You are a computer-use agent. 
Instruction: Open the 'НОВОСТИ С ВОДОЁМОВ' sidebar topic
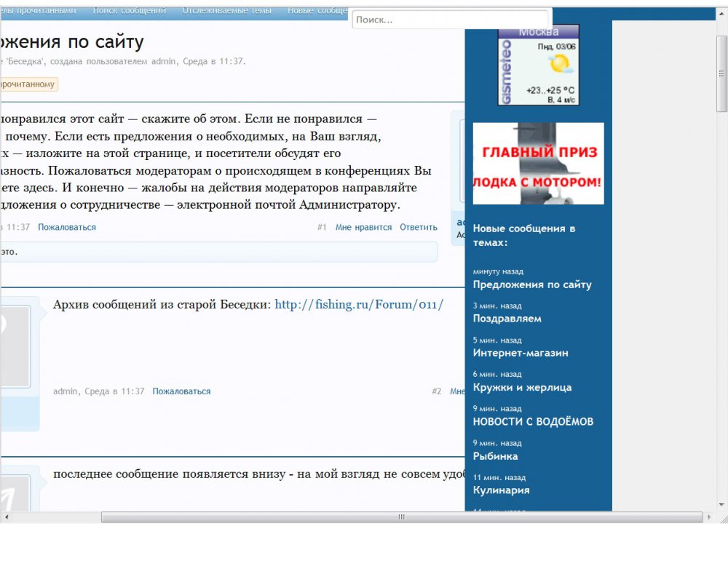tap(533, 422)
